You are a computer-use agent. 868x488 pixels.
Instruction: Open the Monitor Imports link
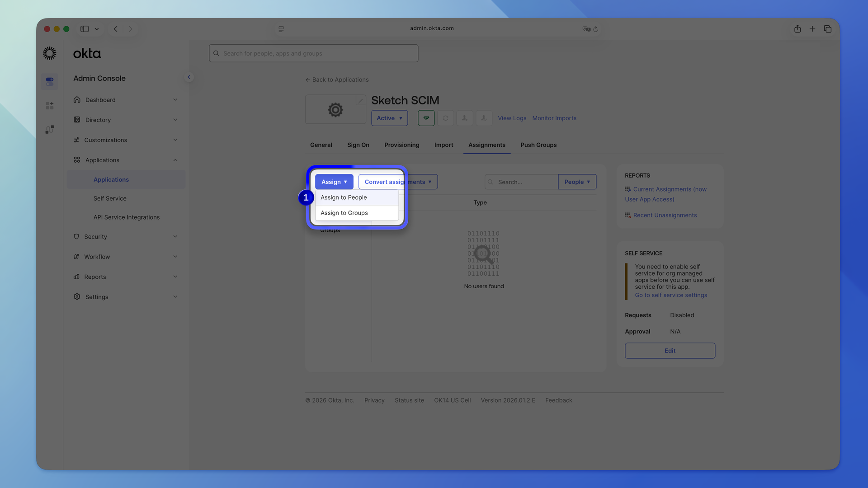click(554, 118)
